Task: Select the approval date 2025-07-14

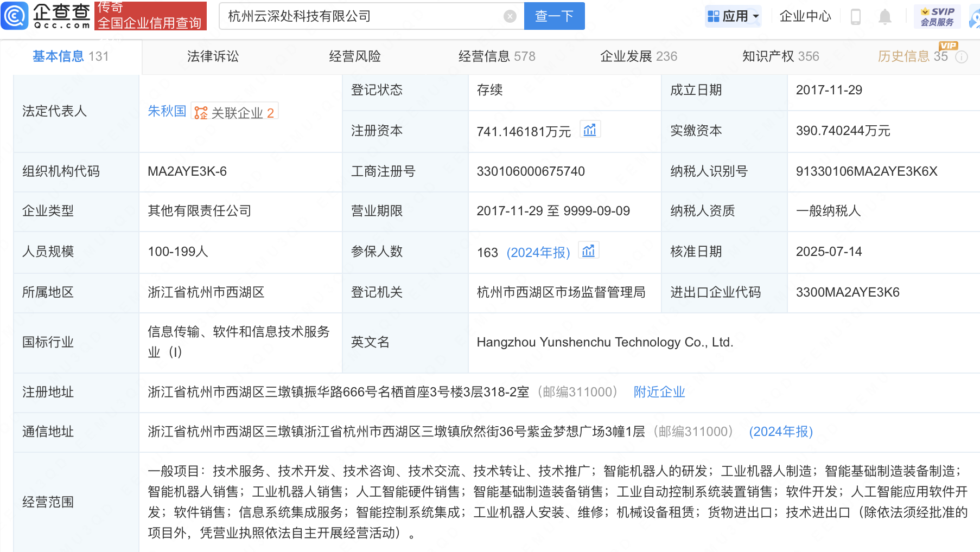Action: click(829, 252)
